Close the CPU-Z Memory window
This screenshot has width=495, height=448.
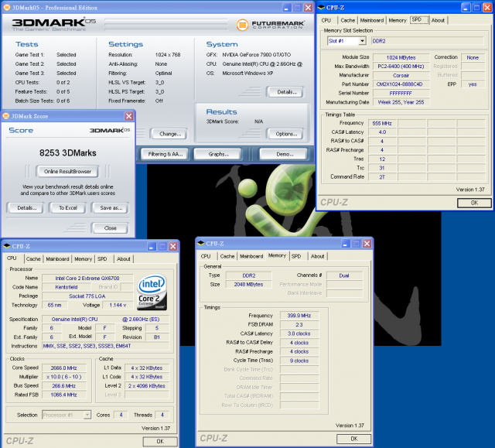(367, 244)
